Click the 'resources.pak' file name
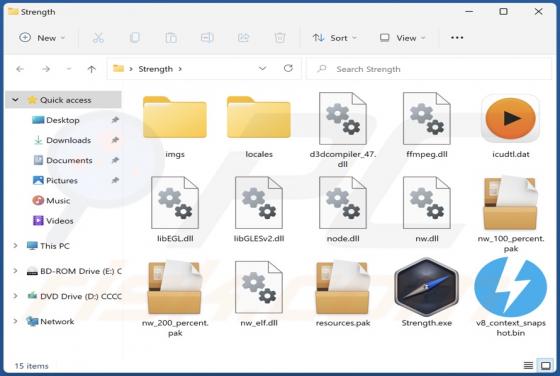This screenshot has height=376, width=560. pyautogui.click(x=343, y=323)
